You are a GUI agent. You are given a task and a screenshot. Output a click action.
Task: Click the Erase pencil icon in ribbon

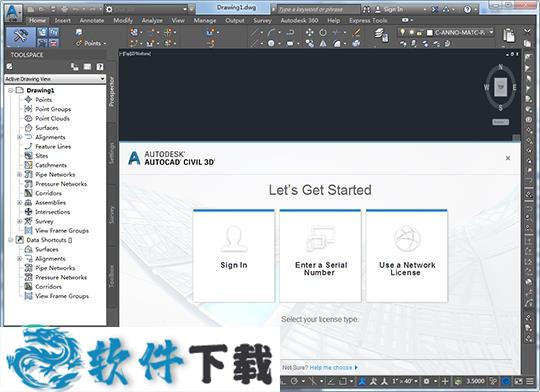coord(356,33)
